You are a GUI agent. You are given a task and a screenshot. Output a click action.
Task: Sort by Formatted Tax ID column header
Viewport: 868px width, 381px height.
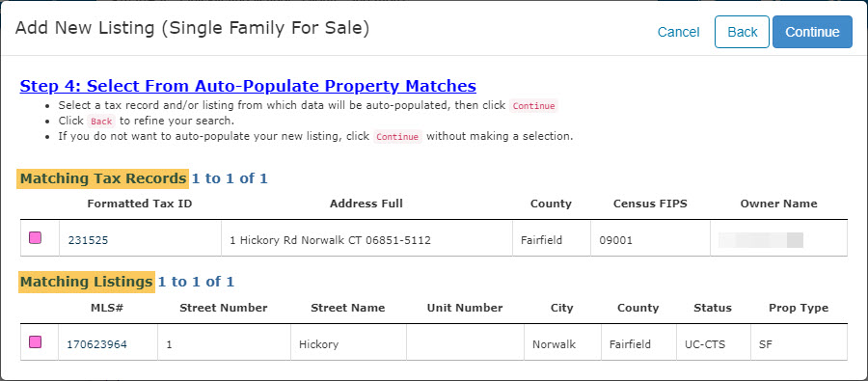pos(140,204)
